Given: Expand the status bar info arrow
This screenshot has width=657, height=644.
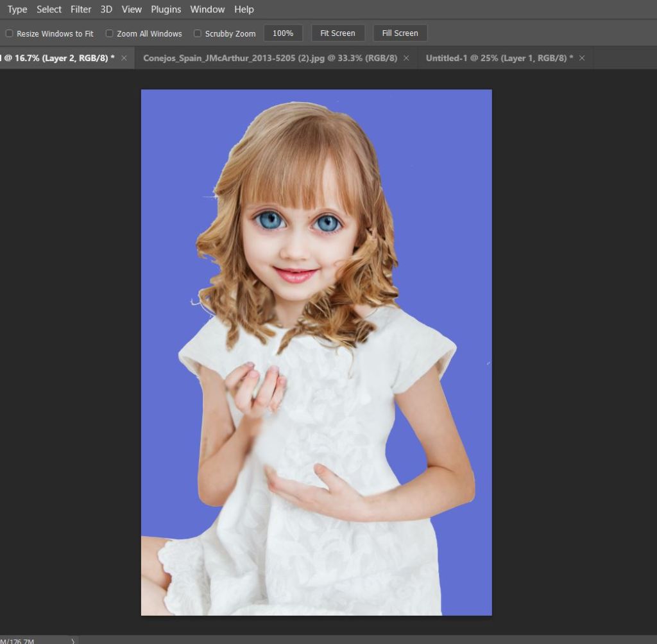Looking at the screenshot, I should (73, 641).
